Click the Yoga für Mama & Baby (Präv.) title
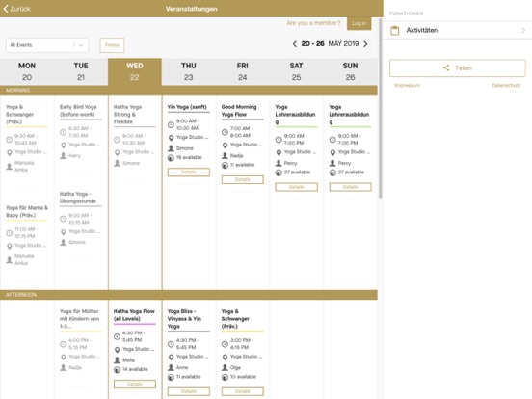Screen dimensions: 532x399 coord(27,211)
